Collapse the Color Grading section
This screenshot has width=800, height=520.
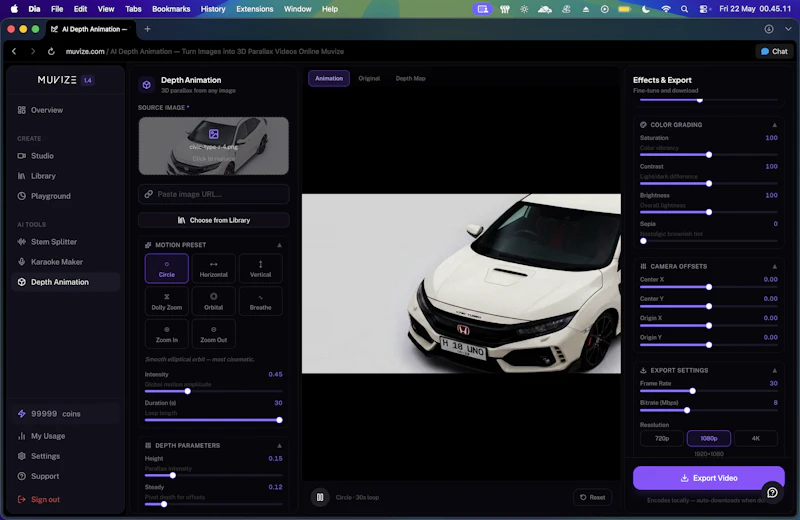coord(774,125)
